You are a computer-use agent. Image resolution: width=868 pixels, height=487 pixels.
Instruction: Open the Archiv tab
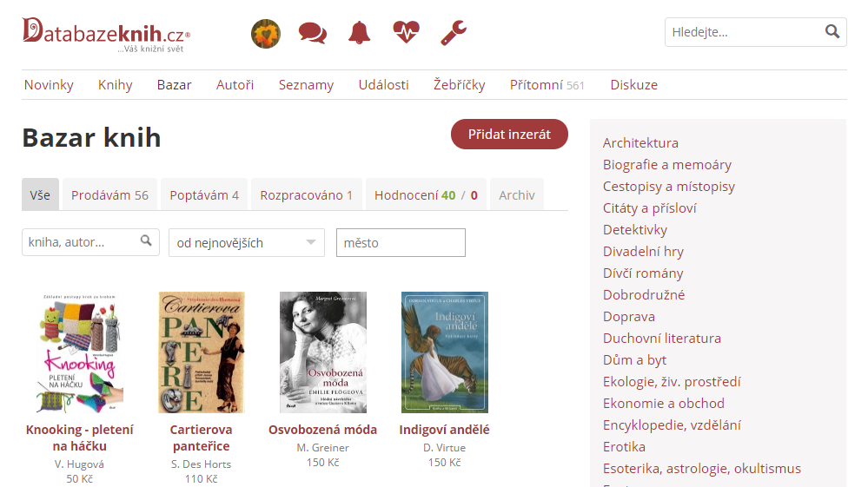click(x=516, y=195)
